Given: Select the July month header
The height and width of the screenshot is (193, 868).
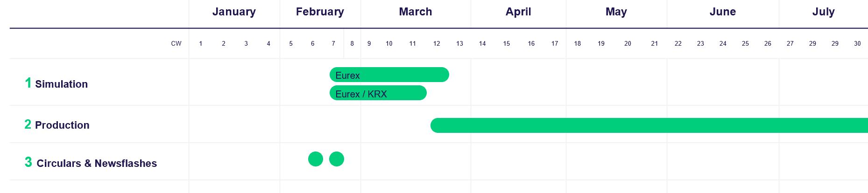Looking at the screenshot, I should click(x=823, y=12).
